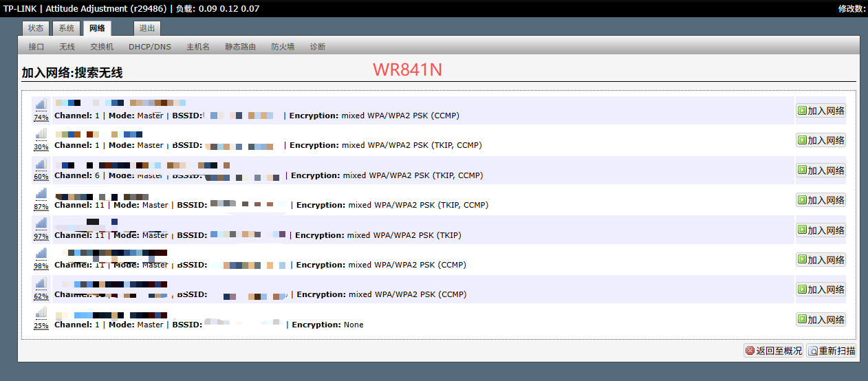Join the network with 62% signal
The image size is (868, 381).
click(821, 290)
